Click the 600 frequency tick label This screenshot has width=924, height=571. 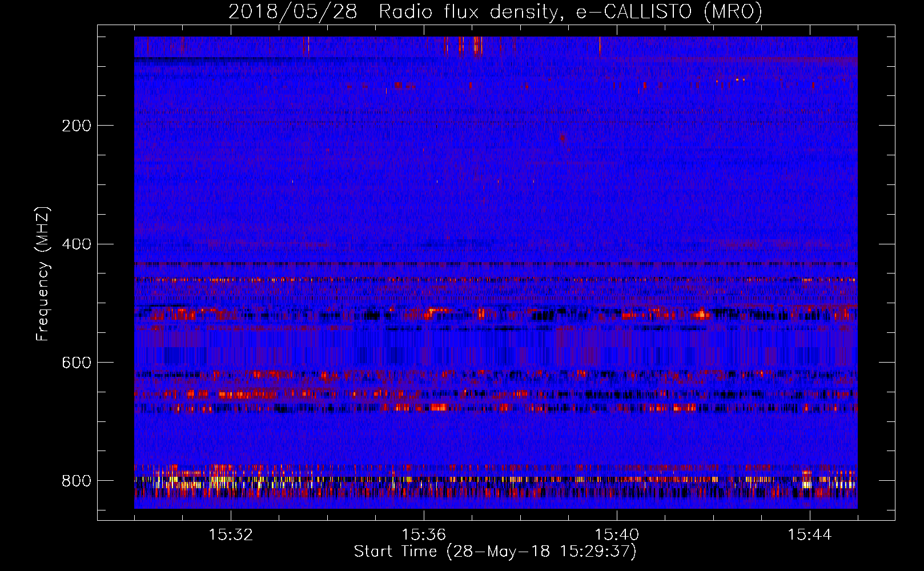[77, 363]
